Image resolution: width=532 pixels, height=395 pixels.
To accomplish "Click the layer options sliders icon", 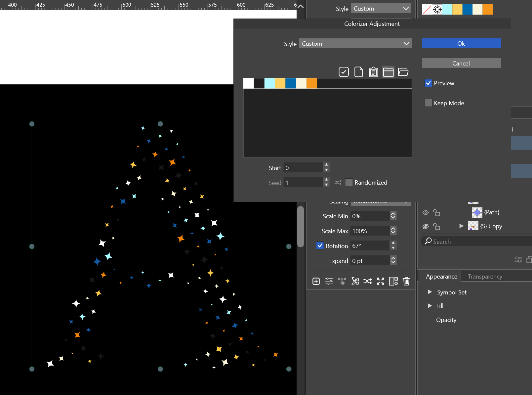I will pos(518,260).
